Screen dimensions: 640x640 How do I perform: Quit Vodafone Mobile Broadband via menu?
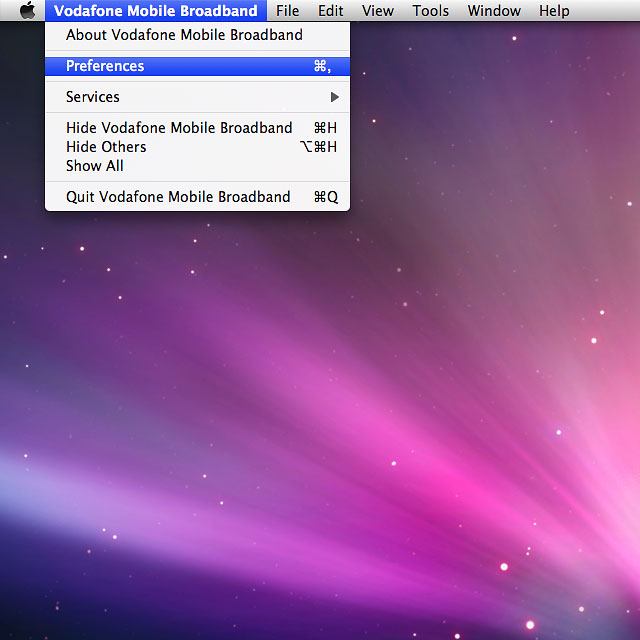point(178,197)
